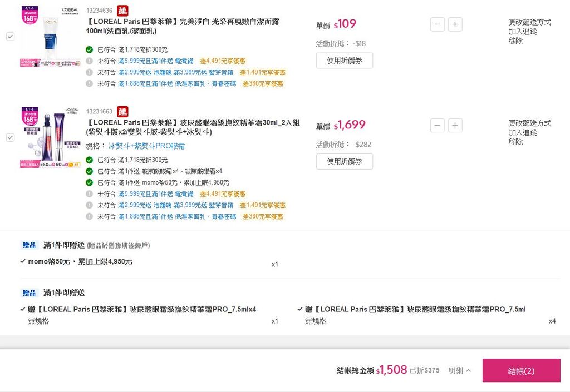Click eye cream's 差4,491元享優惠 label
This screenshot has width=570, height=392.
click(223, 194)
